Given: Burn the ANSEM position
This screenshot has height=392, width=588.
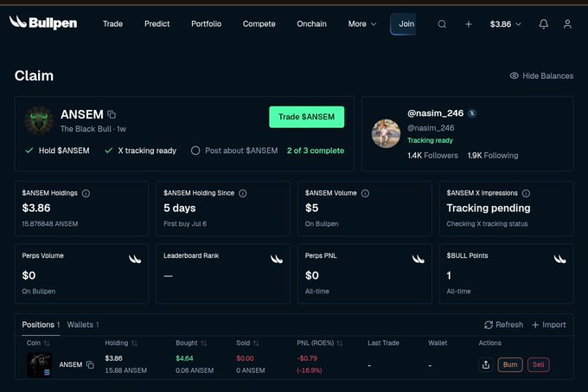Looking at the screenshot, I should pyautogui.click(x=510, y=364).
